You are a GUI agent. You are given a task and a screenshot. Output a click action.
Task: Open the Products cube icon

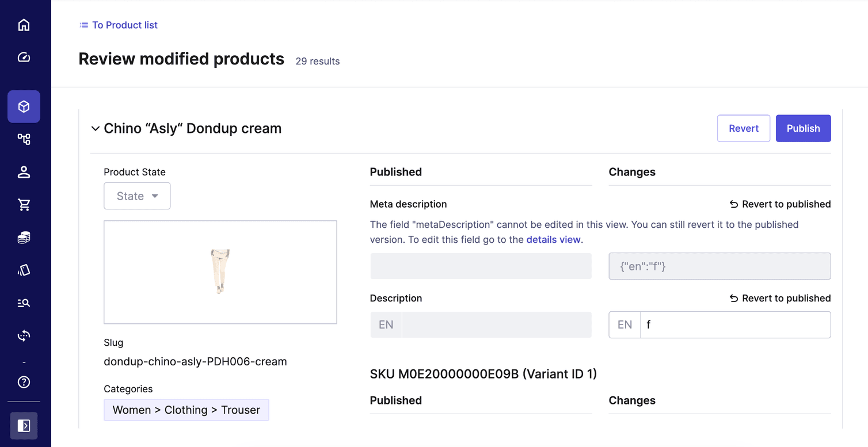[x=24, y=106]
